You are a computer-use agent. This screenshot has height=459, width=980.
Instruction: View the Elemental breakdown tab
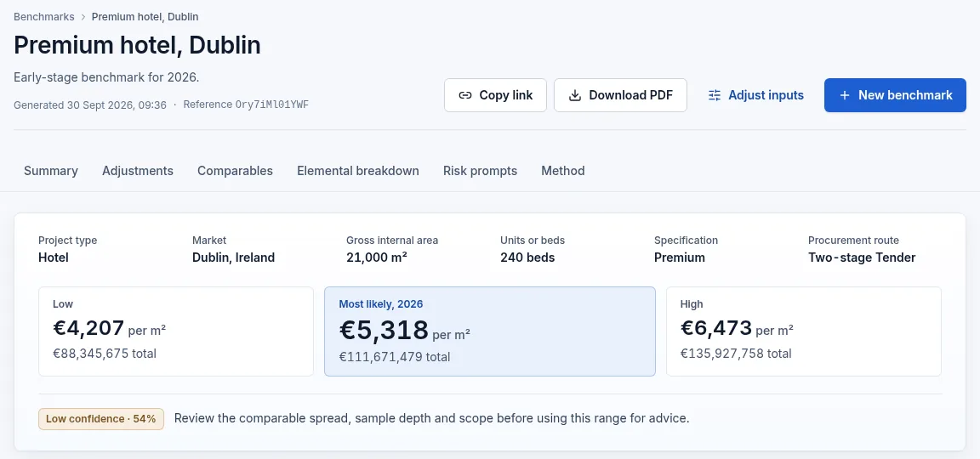(x=358, y=171)
